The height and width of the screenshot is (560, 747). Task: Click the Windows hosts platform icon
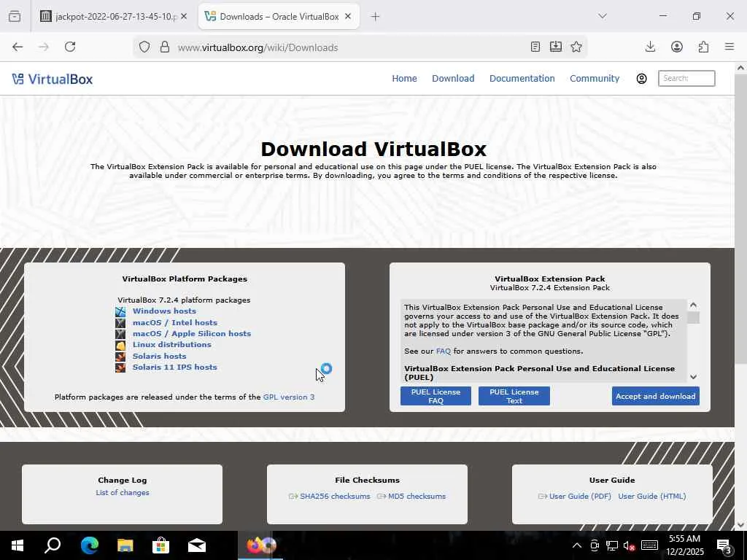tap(120, 311)
